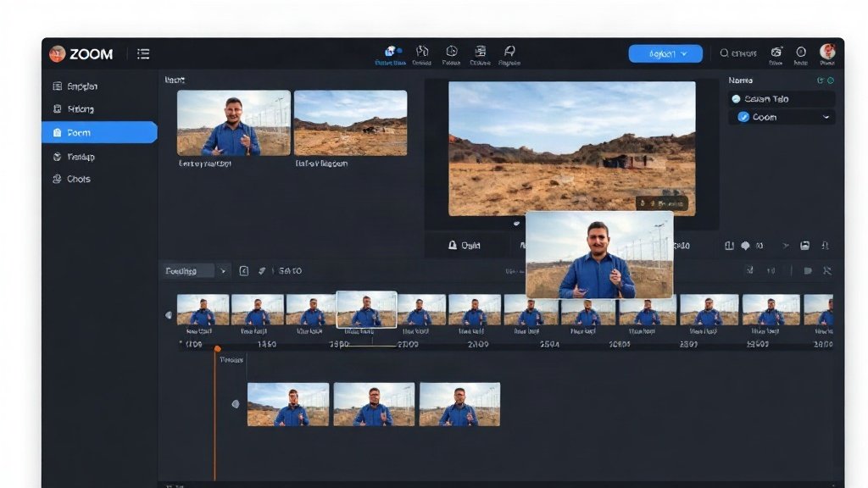Select the first filmstrip frame thumbnail

pyautogui.click(x=203, y=310)
